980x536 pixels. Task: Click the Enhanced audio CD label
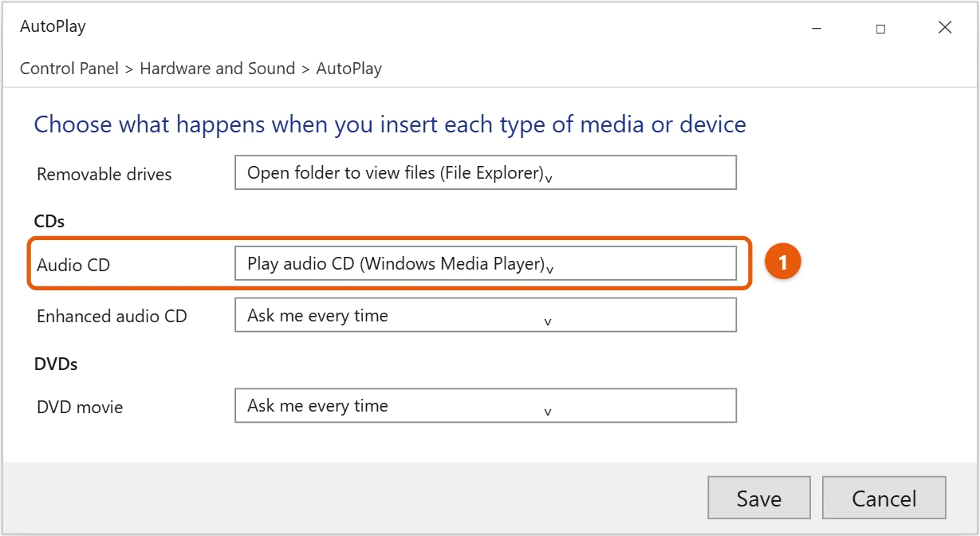coord(112,316)
